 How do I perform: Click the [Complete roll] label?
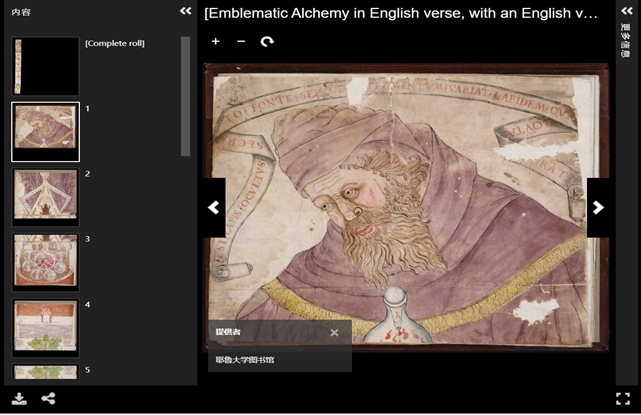coord(114,43)
